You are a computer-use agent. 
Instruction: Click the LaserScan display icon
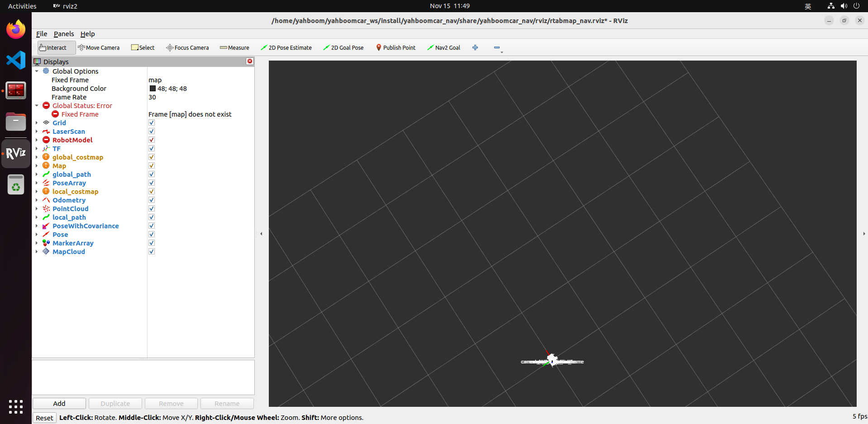[x=46, y=131]
